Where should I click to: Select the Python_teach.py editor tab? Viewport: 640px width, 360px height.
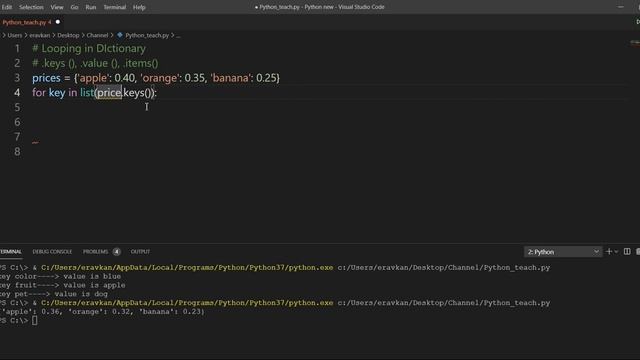coord(27,22)
